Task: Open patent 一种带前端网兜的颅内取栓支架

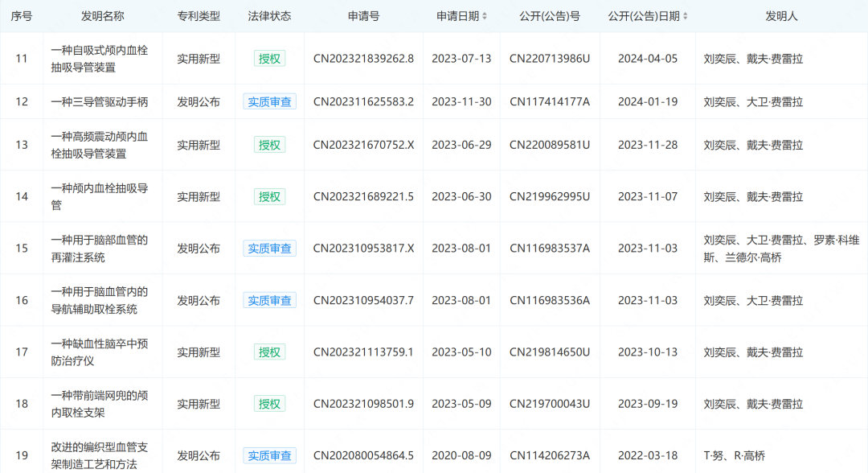Action: tap(100, 404)
